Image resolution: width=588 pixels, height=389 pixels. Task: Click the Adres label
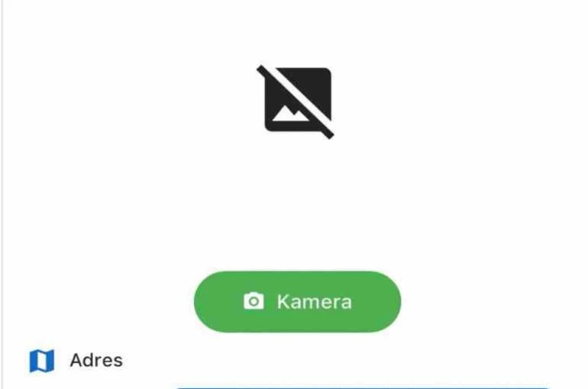coord(96,361)
